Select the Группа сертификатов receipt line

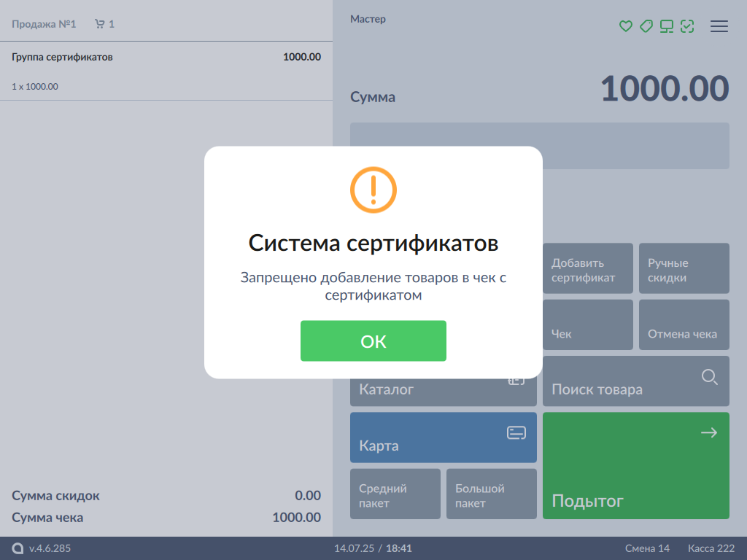click(x=166, y=71)
